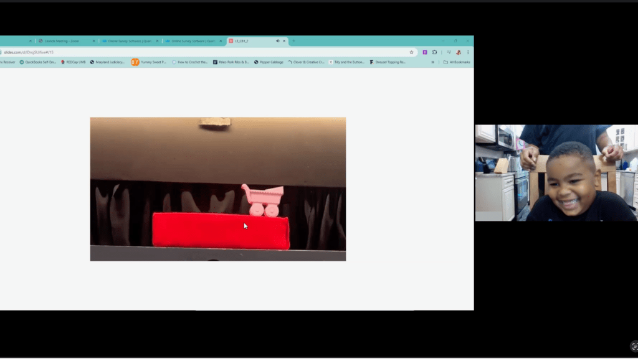Open the All Bookmarks folder
Screen dimensions: 638x364
coord(456,62)
